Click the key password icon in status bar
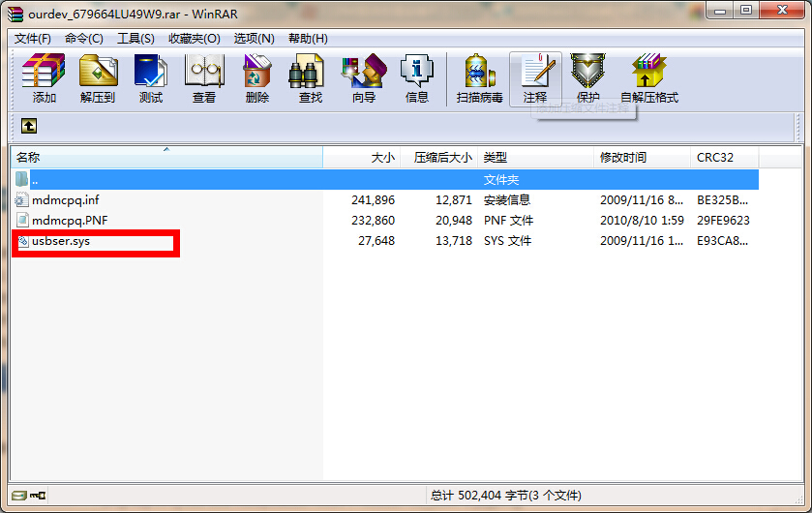 point(38,496)
